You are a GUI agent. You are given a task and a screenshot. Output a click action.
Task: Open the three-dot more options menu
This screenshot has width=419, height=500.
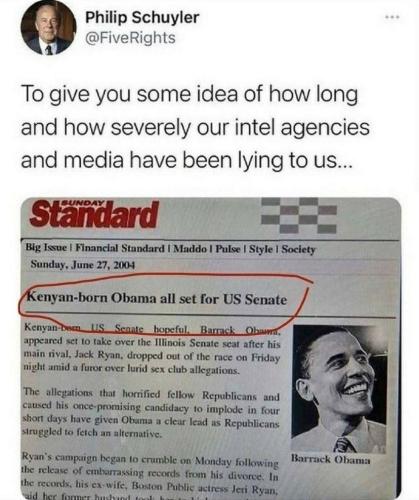coord(392,17)
